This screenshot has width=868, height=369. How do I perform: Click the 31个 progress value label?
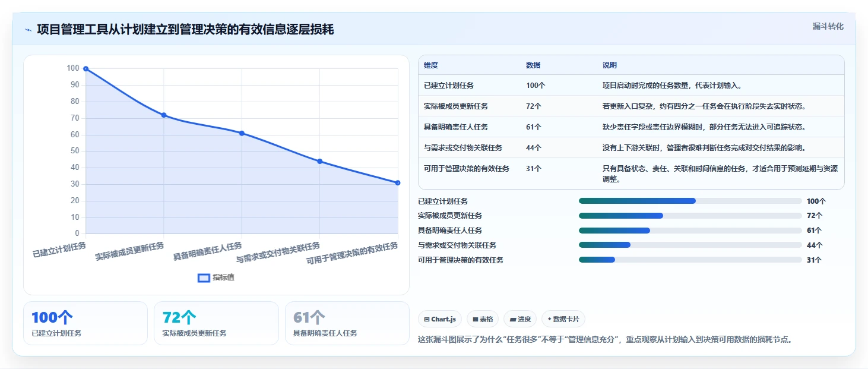tap(815, 260)
